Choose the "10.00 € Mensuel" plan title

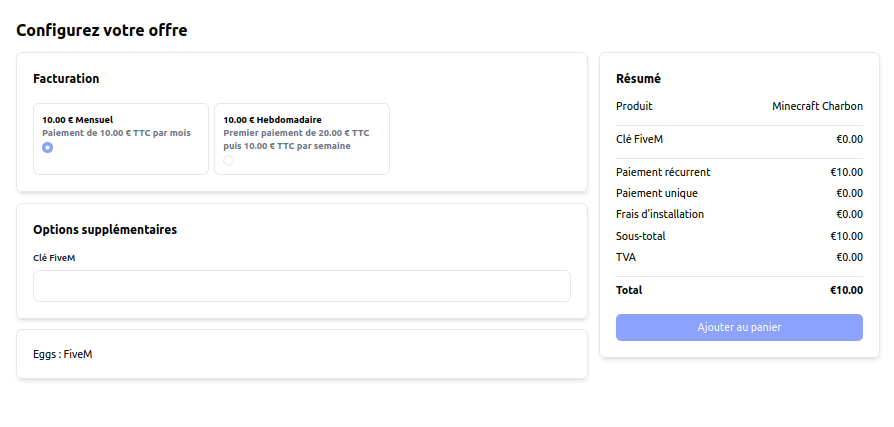(x=77, y=120)
